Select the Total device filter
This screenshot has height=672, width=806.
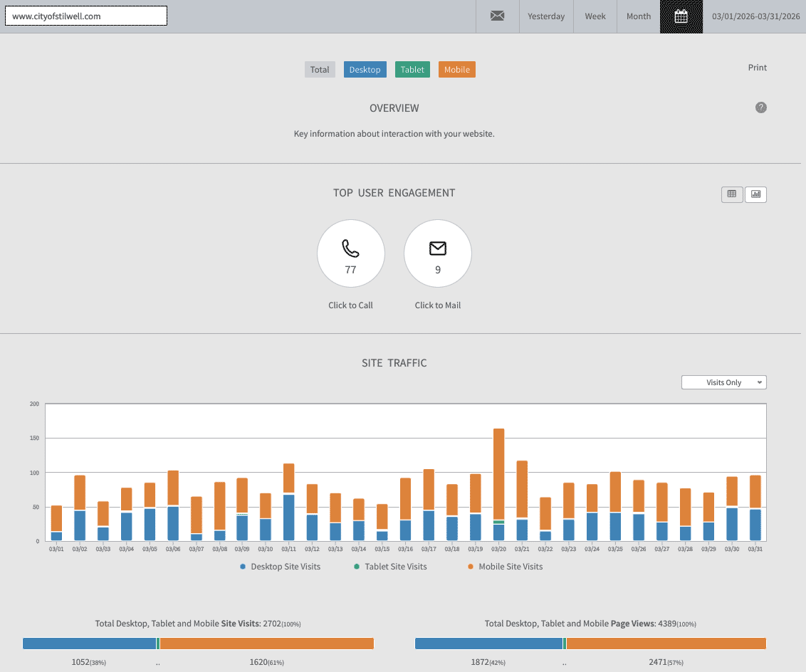[x=320, y=70]
